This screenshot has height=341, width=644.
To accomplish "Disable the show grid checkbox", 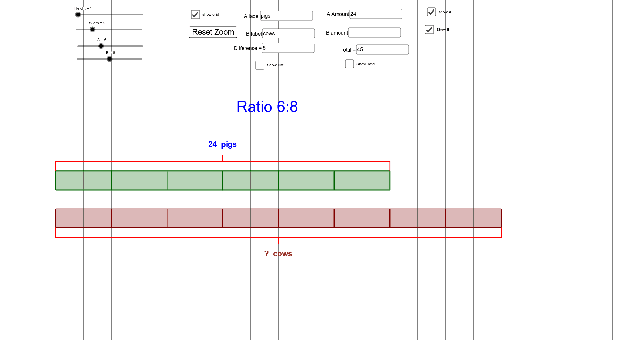I will pos(195,14).
